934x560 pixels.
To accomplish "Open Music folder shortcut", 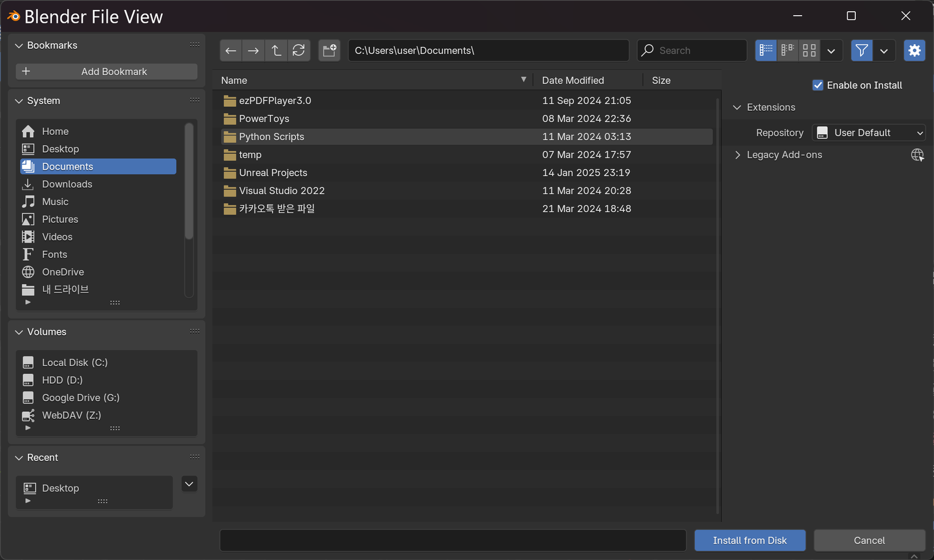I will [x=98, y=201].
